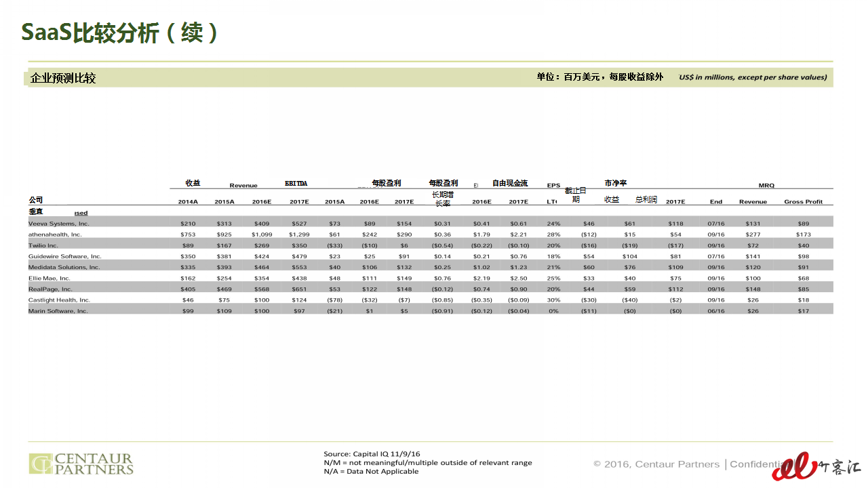This screenshot has height=488, width=868.
Task: Select the RealPage, Inc. row label
Action: click(50, 289)
